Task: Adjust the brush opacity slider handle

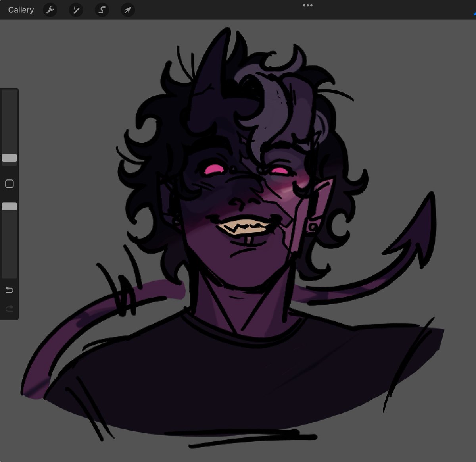Action: (10, 206)
